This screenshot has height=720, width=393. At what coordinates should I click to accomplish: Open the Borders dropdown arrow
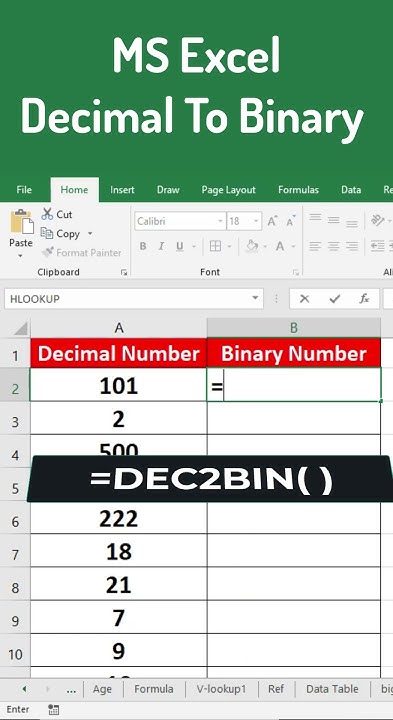229,247
